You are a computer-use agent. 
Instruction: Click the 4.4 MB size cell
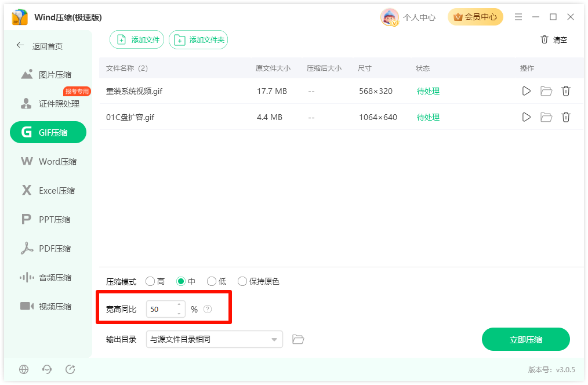coord(270,117)
